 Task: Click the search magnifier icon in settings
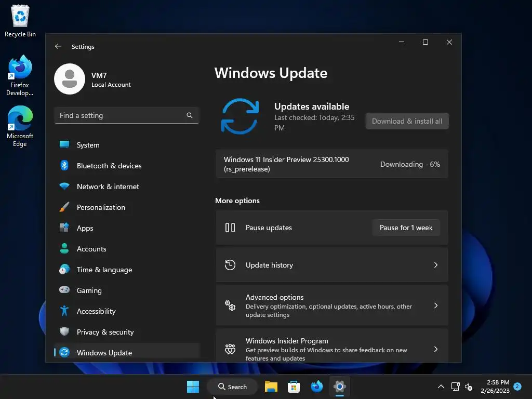click(189, 115)
